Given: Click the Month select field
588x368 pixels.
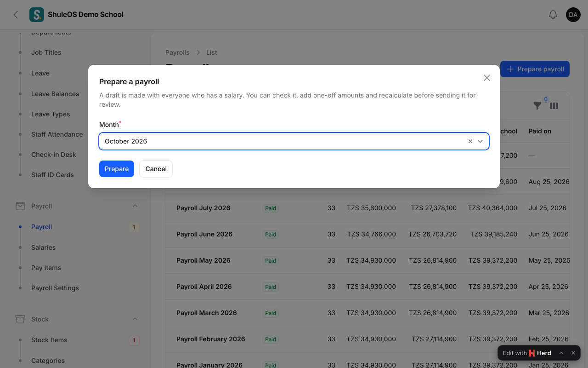Looking at the screenshot, I should [x=294, y=141].
